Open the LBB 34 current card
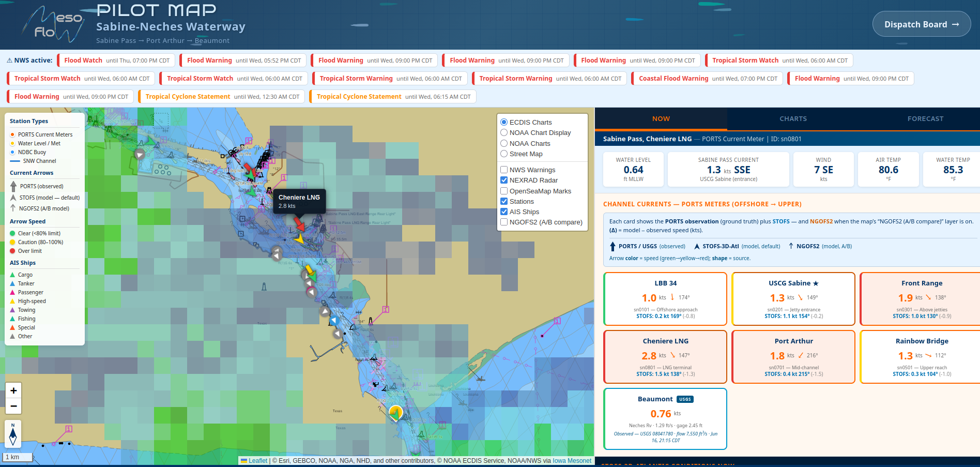Screen dimensions: 980x467 pos(665,299)
